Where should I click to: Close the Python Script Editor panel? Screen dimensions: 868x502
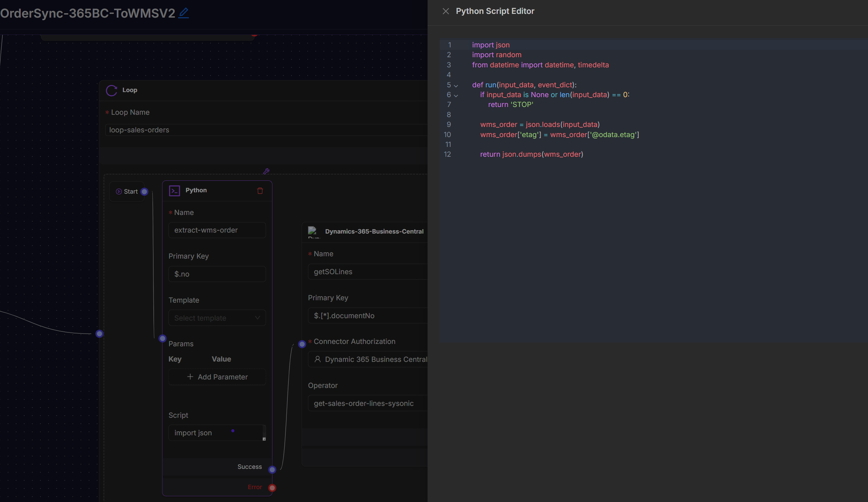click(446, 11)
